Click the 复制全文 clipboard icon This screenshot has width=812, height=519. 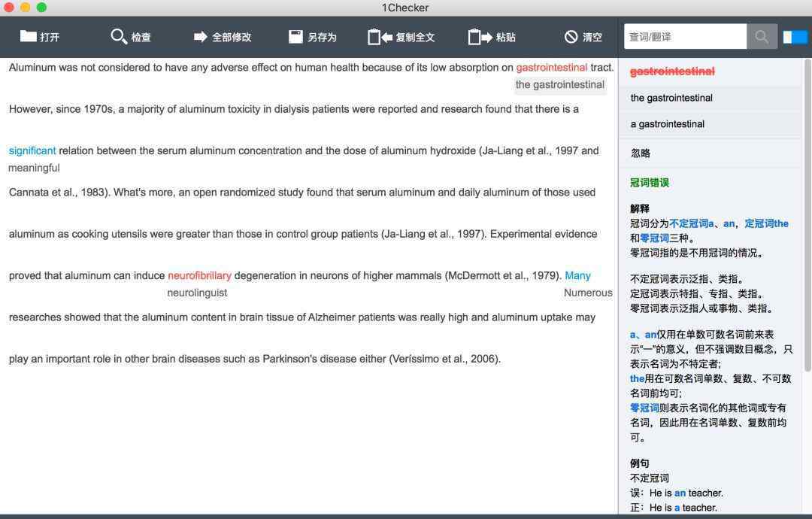(380, 37)
